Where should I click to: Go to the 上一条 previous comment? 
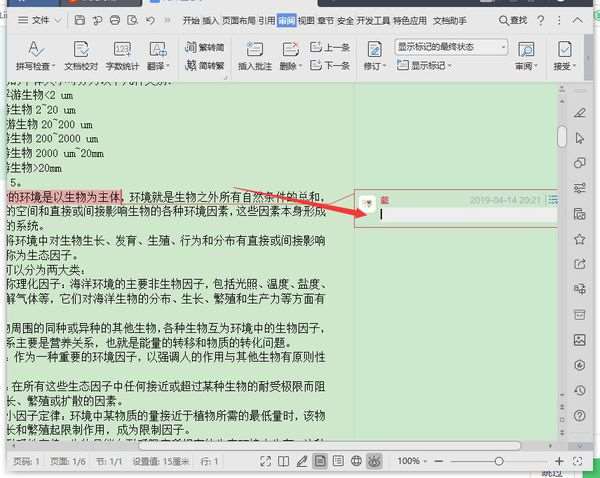(x=330, y=47)
